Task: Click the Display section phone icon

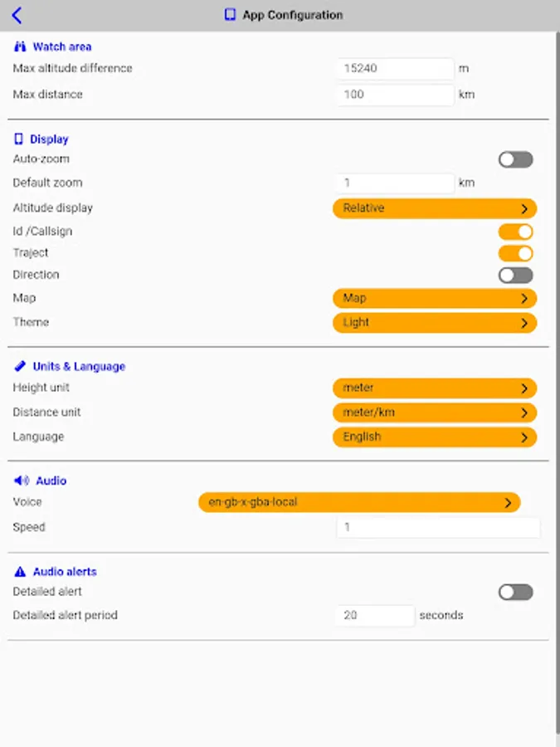Action: click(19, 139)
